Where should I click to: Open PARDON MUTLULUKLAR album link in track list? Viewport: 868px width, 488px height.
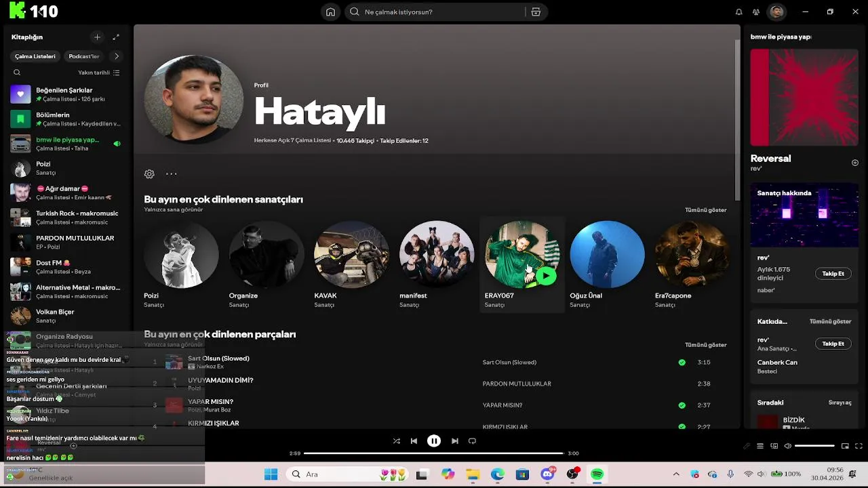(517, 384)
